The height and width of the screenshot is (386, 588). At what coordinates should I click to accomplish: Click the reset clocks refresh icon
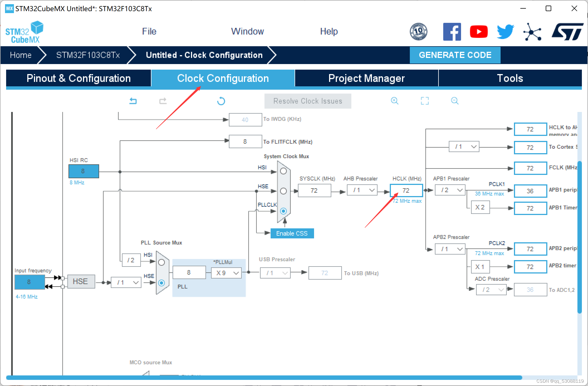point(221,101)
